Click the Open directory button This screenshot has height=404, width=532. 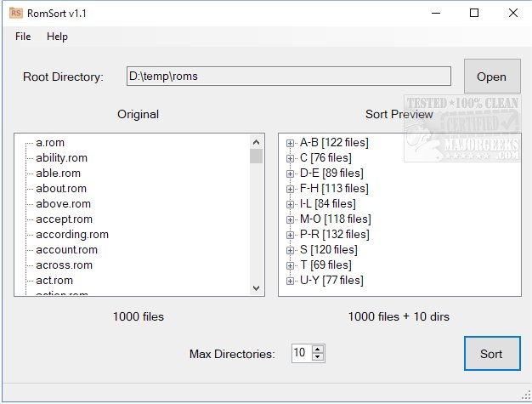[491, 77]
